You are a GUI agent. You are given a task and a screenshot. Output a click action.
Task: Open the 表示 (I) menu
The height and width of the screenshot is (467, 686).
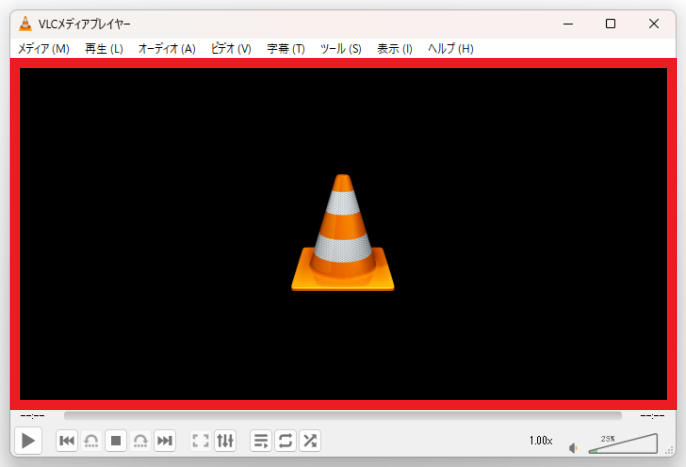[395, 49]
